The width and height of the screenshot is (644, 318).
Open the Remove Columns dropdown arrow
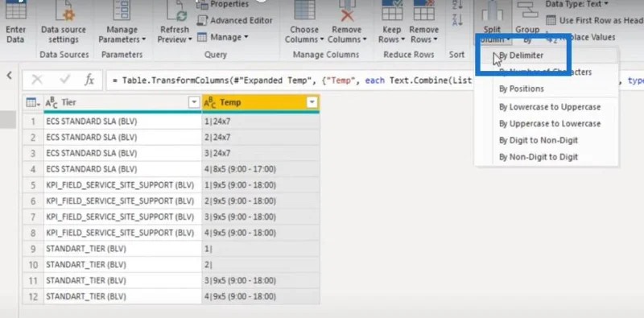click(364, 40)
